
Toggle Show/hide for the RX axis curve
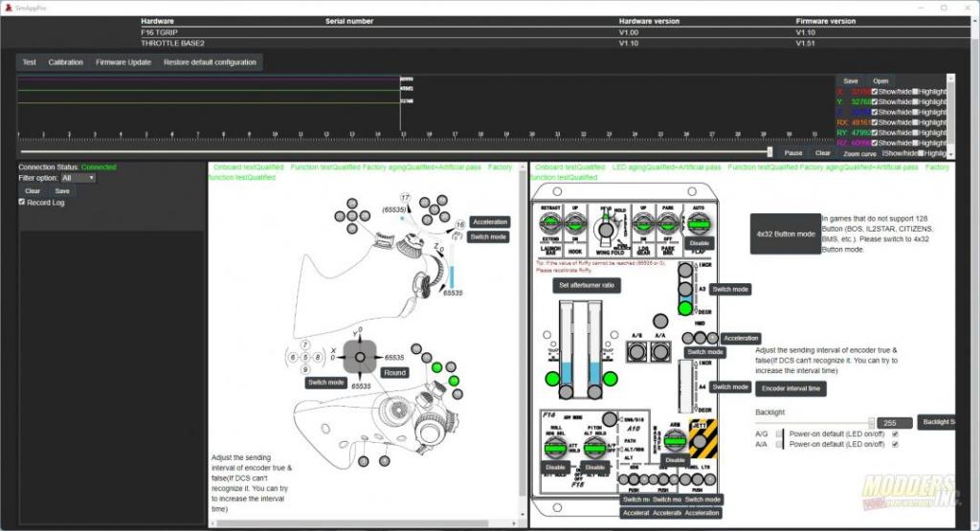coord(875,122)
